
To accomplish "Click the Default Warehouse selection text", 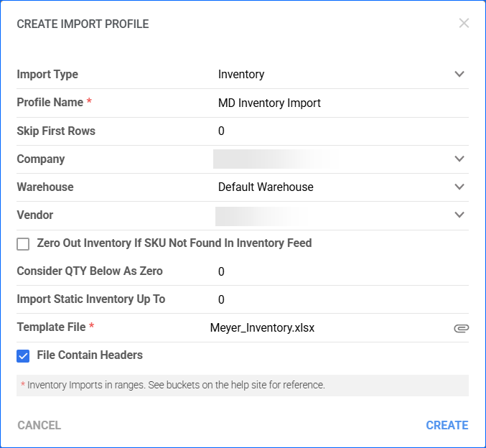I will 266,187.
